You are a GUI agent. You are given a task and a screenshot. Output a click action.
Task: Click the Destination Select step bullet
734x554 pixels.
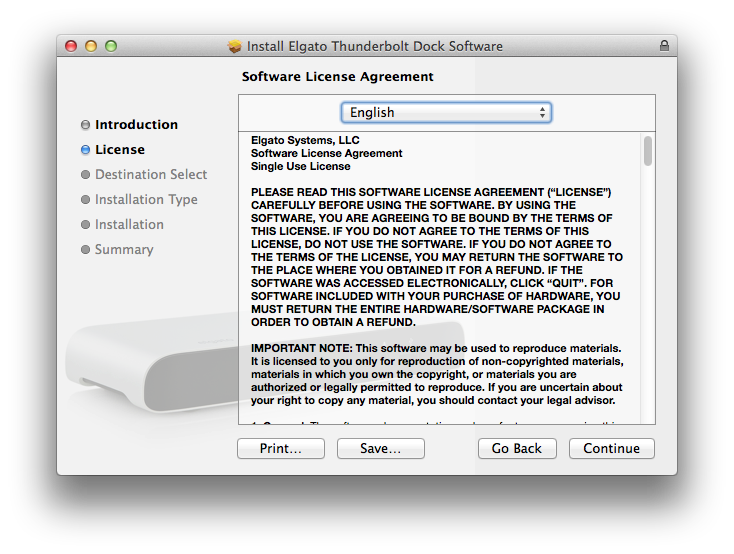[x=85, y=175]
